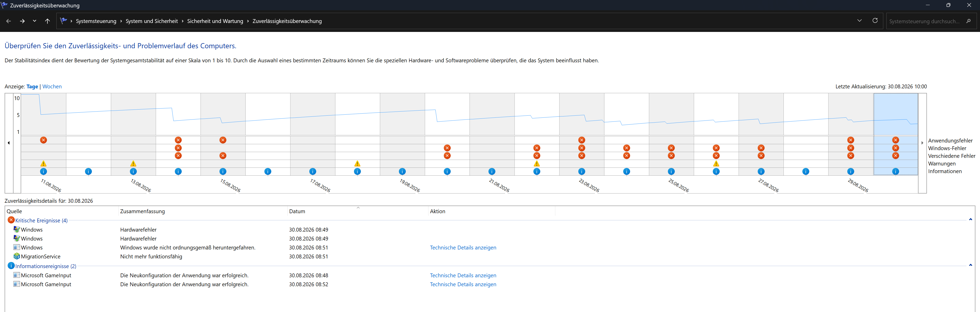980x312 pixels.
Task: Click the Refresh icon in the address bar
Action: 875,20
